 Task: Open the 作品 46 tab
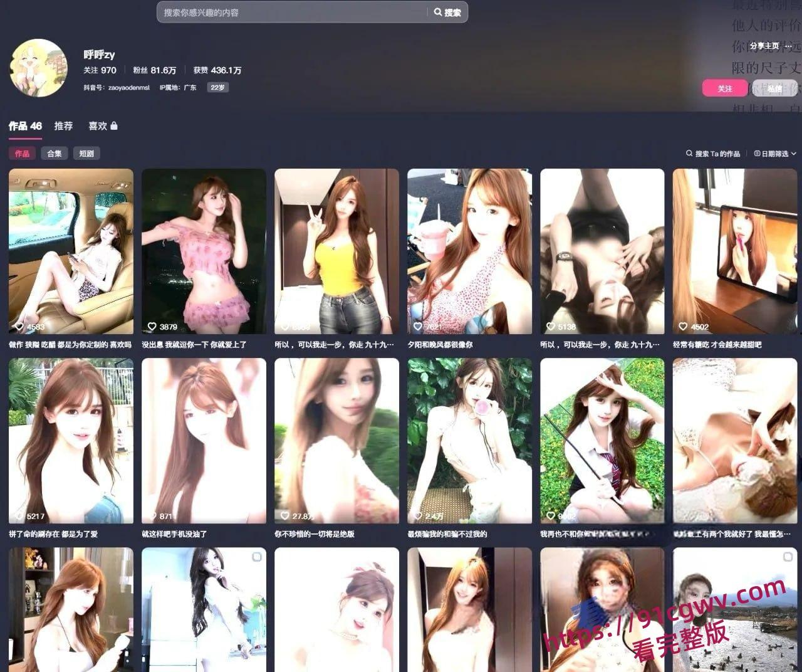(25, 126)
